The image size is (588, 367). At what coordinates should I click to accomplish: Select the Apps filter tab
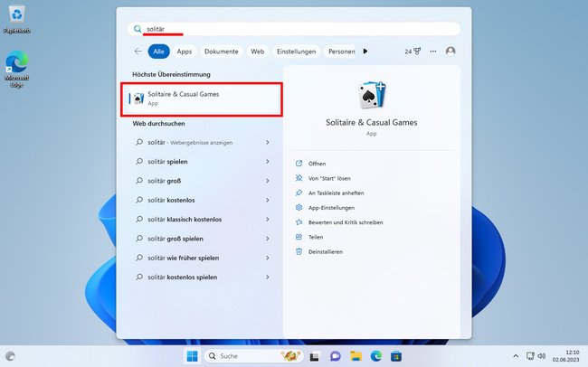pos(185,52)
